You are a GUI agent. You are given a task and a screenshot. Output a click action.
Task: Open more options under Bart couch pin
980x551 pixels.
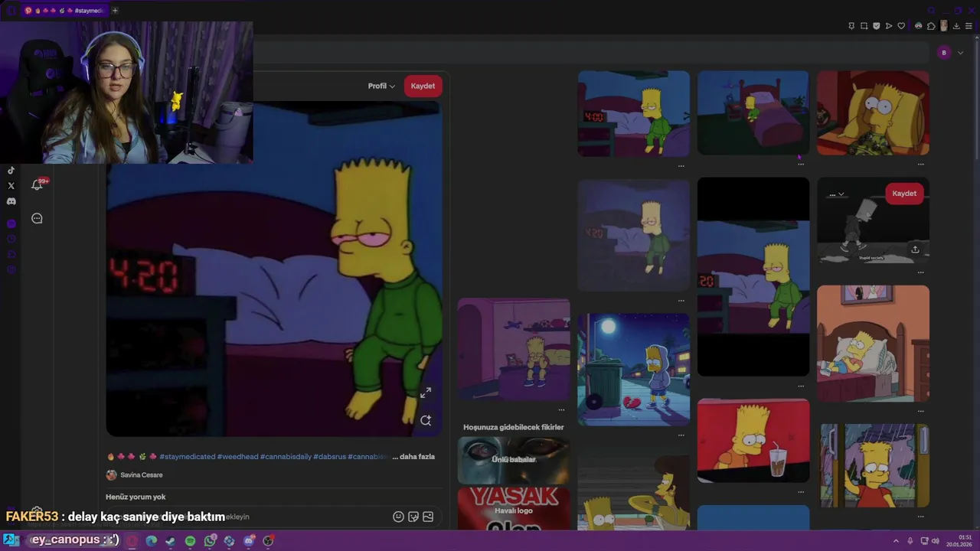(x=920, y=164)
